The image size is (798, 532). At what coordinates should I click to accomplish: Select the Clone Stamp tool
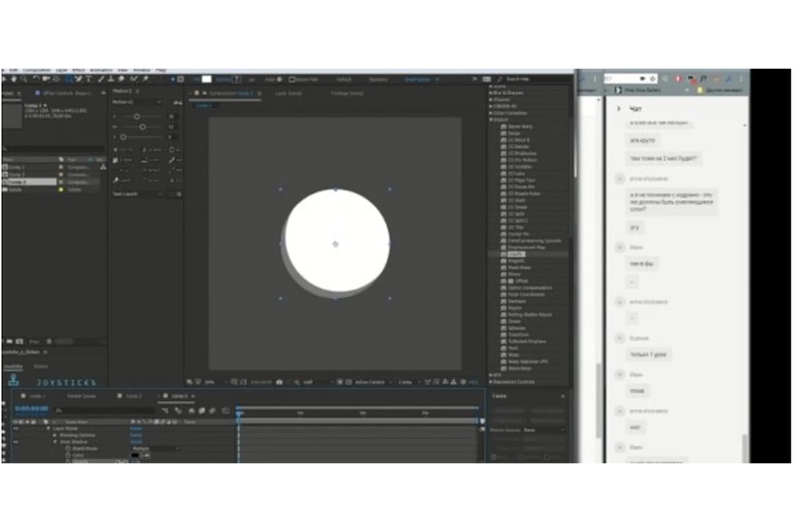[111, 79]
